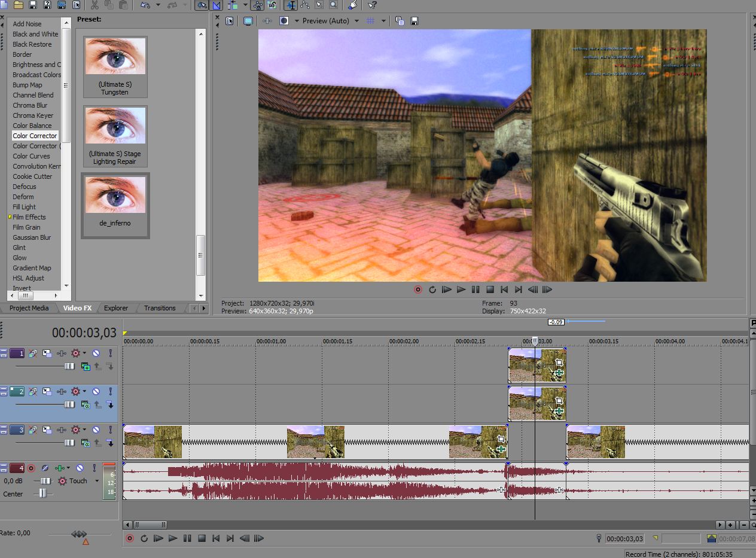Save Snapshot to File icon
The width and height of the screenshot is (756, 558).
click(x=414, y=21)
